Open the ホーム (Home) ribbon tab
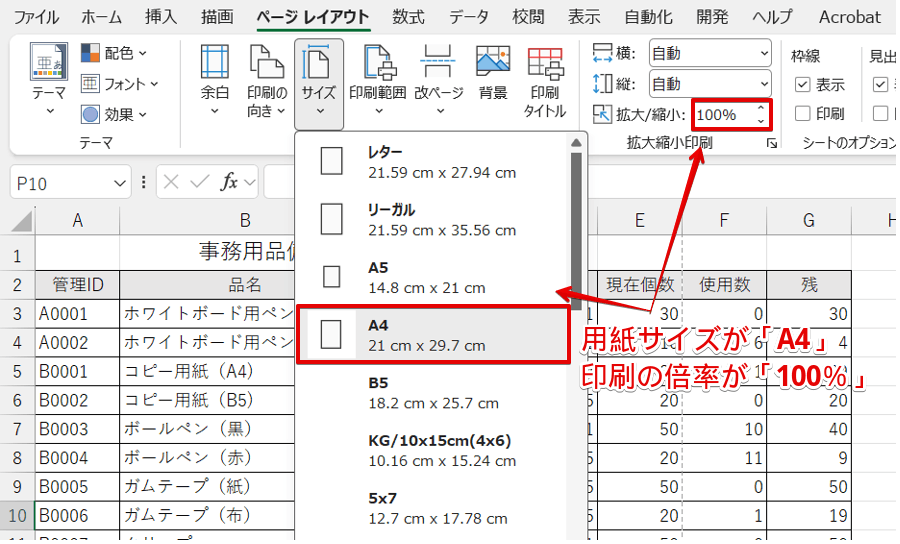Screen dimensions: 900x544 click(x=101, y=17)
